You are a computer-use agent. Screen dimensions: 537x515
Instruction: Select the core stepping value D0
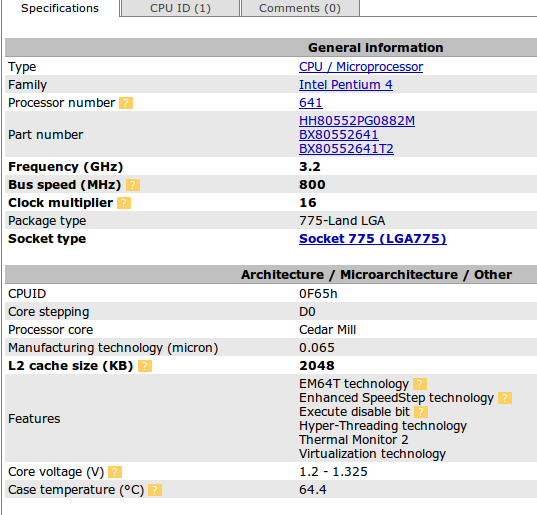click(307, 312)
